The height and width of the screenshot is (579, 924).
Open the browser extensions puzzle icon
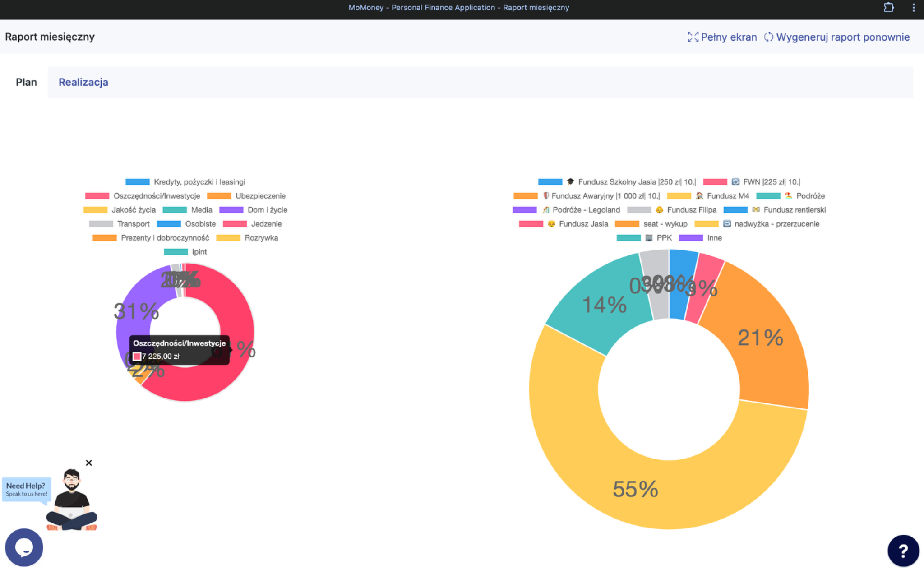[888, 8]
